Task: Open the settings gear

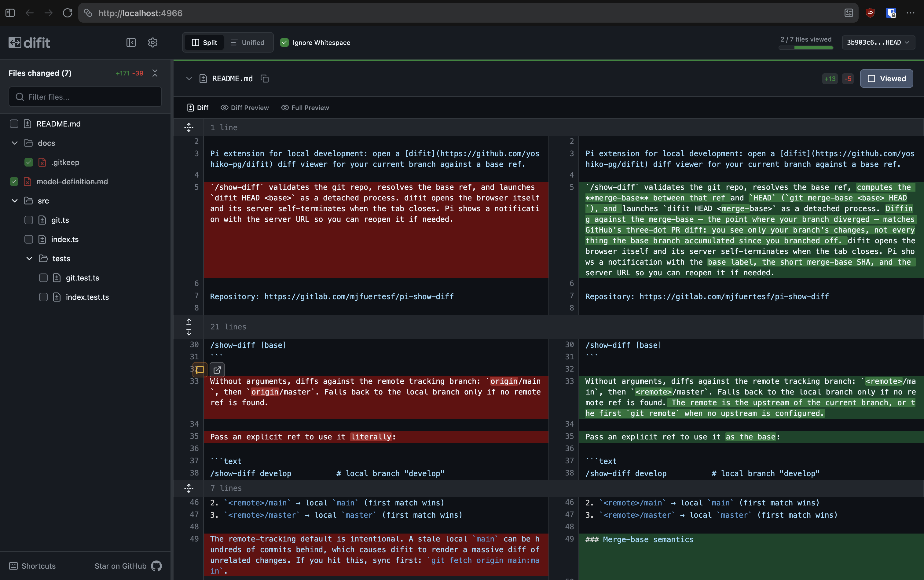Action: tap(153, 42)
